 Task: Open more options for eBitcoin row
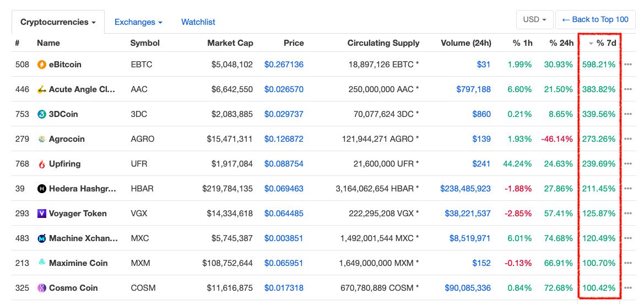point(628,65)
